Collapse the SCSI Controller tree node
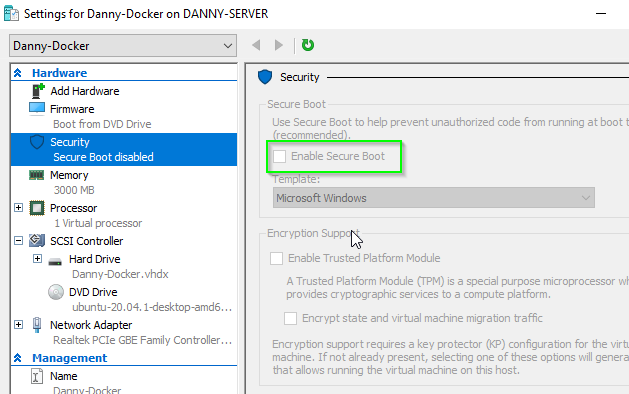This screenshot has height=394, width=629. pyautogui.click(x=18, y=241)
